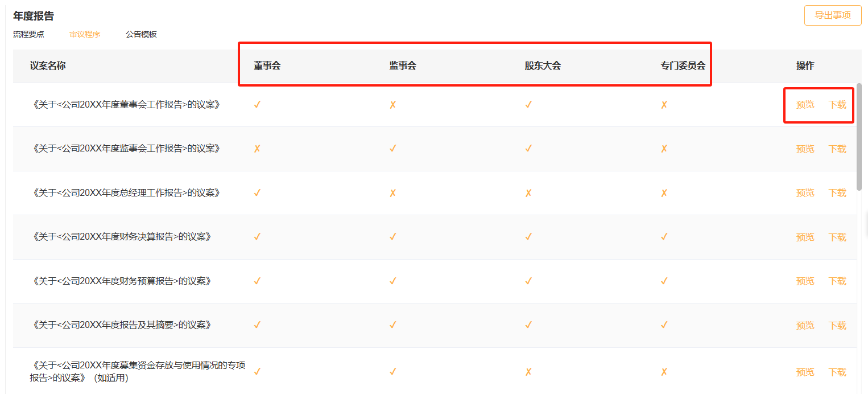Download the 总经理工作报告 proposal
Viewport: 868px width, 394px height.
coord(837,193)
